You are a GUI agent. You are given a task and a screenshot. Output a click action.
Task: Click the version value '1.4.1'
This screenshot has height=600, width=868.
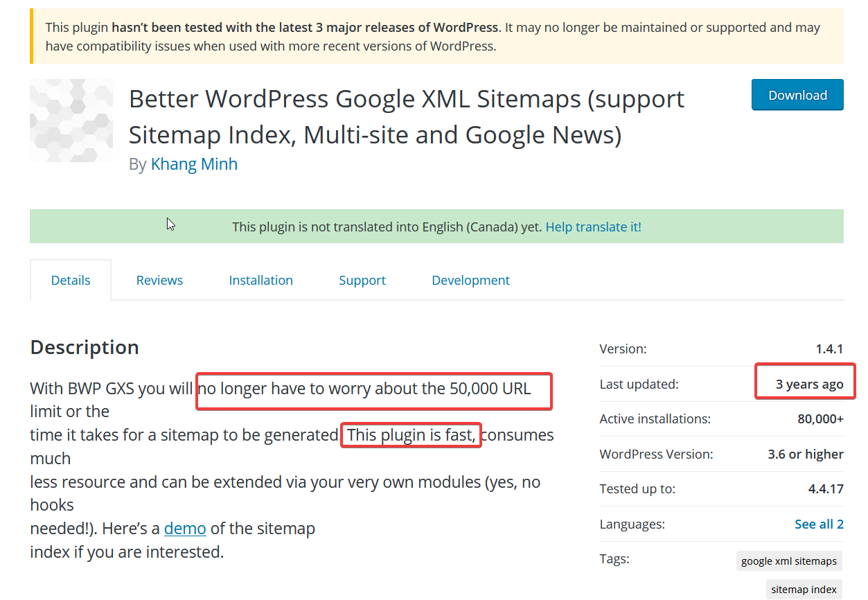[x=829, y=349]
